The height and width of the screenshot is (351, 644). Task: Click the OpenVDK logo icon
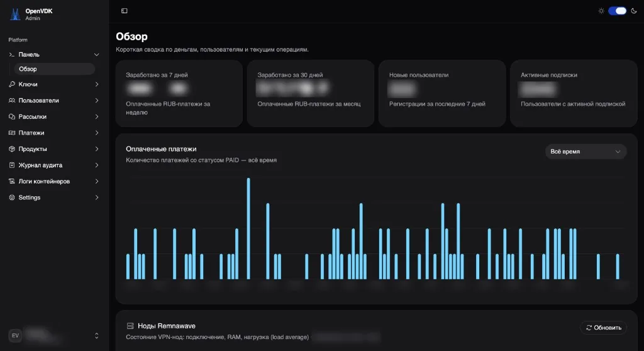pyautogui.click(x=15, y=14)
